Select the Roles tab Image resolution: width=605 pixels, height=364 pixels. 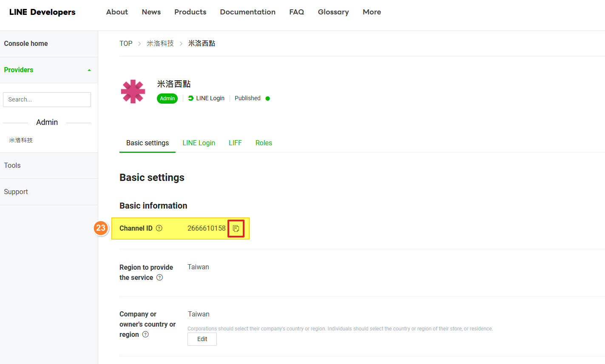[x=264, y=143]
